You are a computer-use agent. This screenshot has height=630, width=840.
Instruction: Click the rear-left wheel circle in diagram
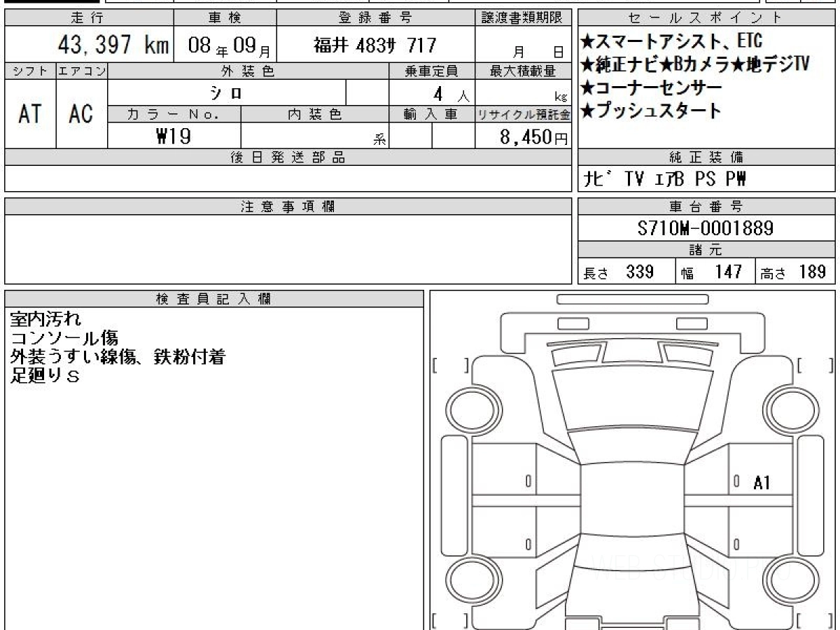[x=469, y=580]
